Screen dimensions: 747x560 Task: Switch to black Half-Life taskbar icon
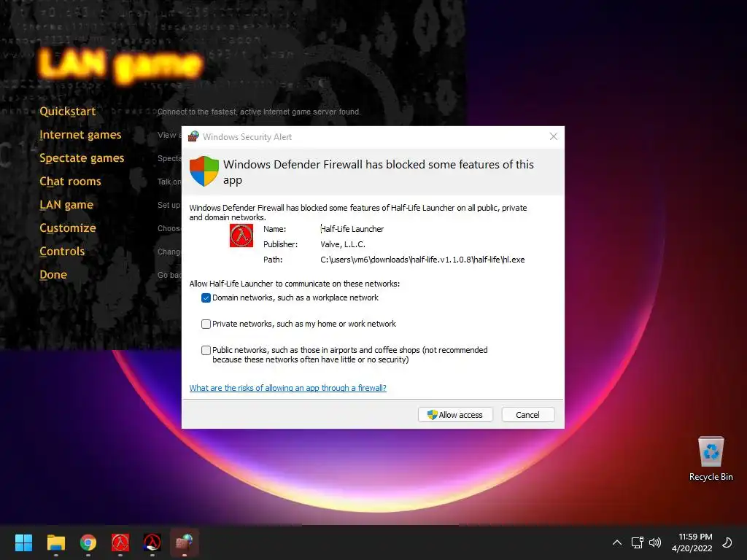coord(152,542)
